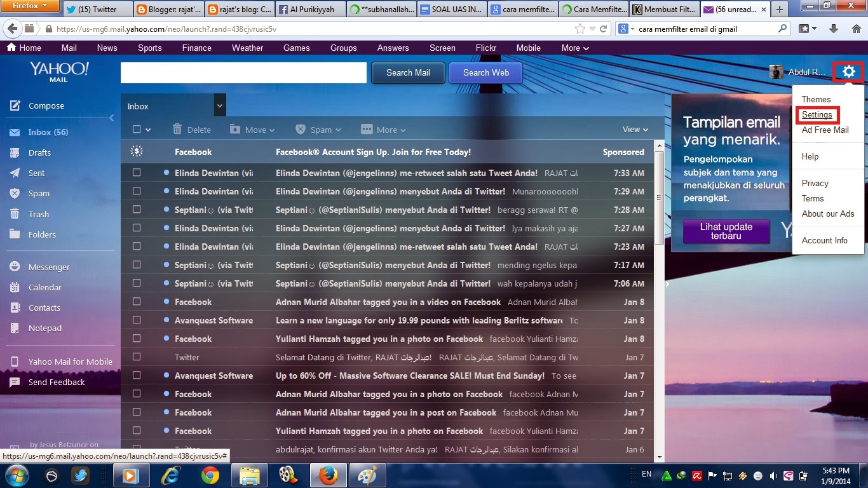Open the Spam shield icon in sidebar

coord(15,193)
